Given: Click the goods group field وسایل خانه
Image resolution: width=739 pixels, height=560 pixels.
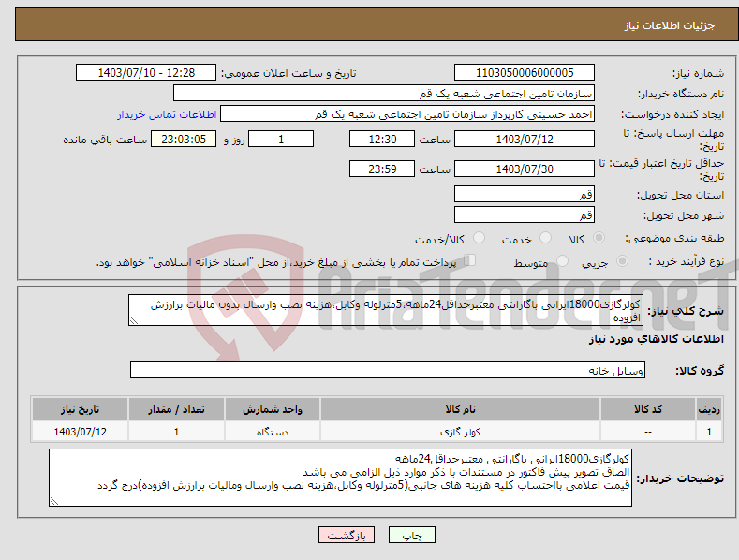Looking at the screenshot, I should point(388,371).
